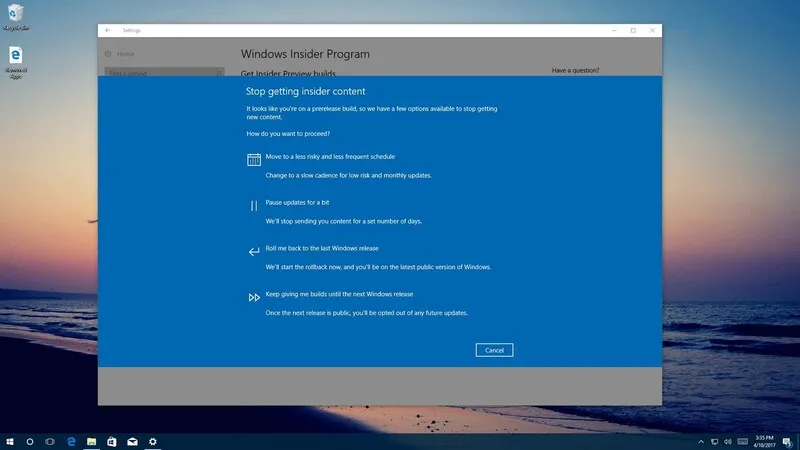Viewport: 800px width, 450px height.
Task: Click the fast-forward icon for Keep giving builds
Action: click(254, 297)
